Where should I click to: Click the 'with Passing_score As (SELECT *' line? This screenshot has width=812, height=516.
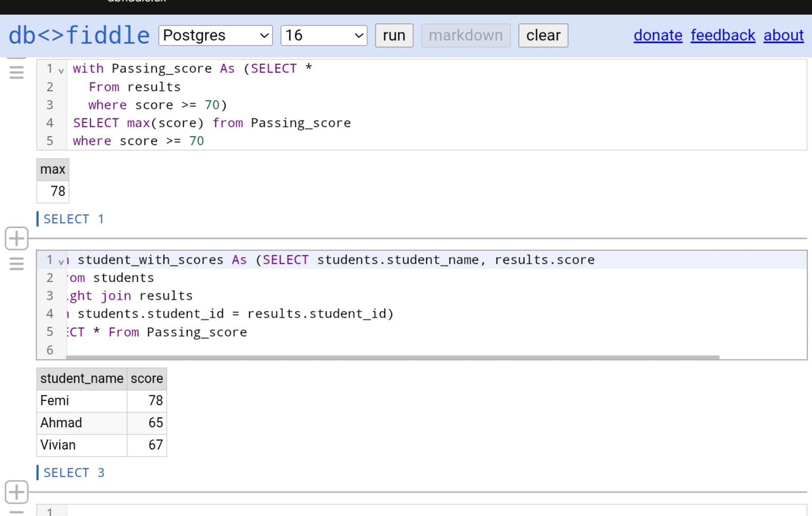coord(192,69)
